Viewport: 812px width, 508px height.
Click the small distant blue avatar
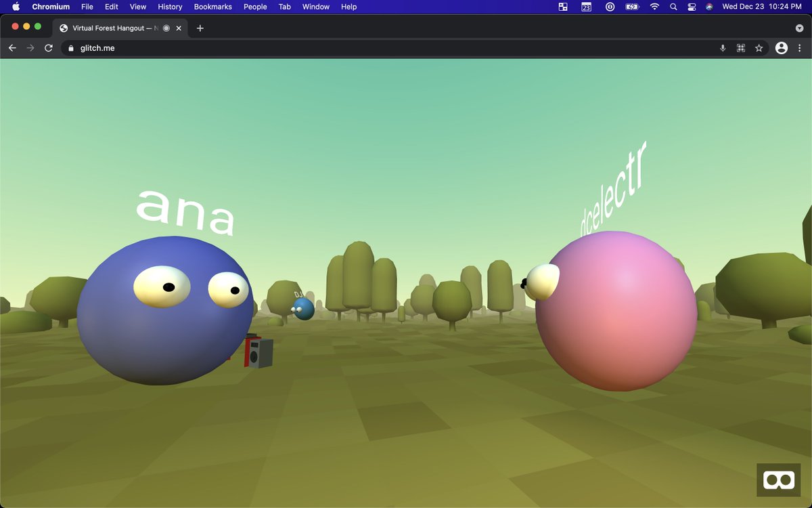click(303, 309)
